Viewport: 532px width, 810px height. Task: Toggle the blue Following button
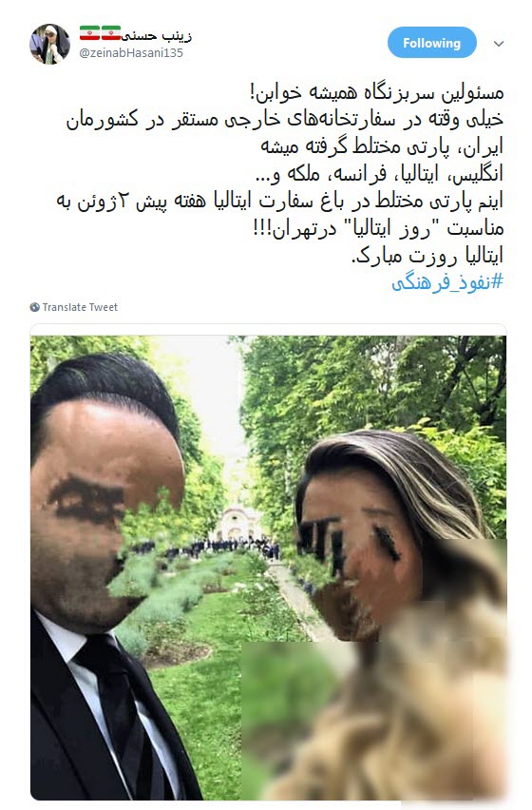click(x=432, y=43)
